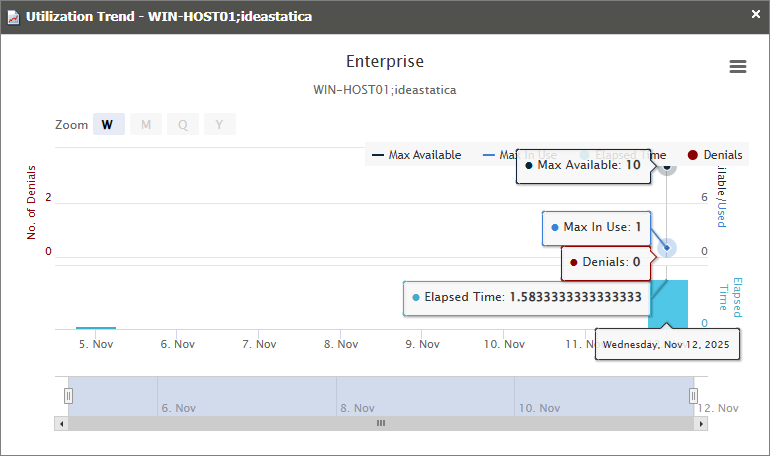The width and height of the screenshot is (770, 456).
Task: Click the Utilization Trend title bar icon
Action: coord(13,16)
